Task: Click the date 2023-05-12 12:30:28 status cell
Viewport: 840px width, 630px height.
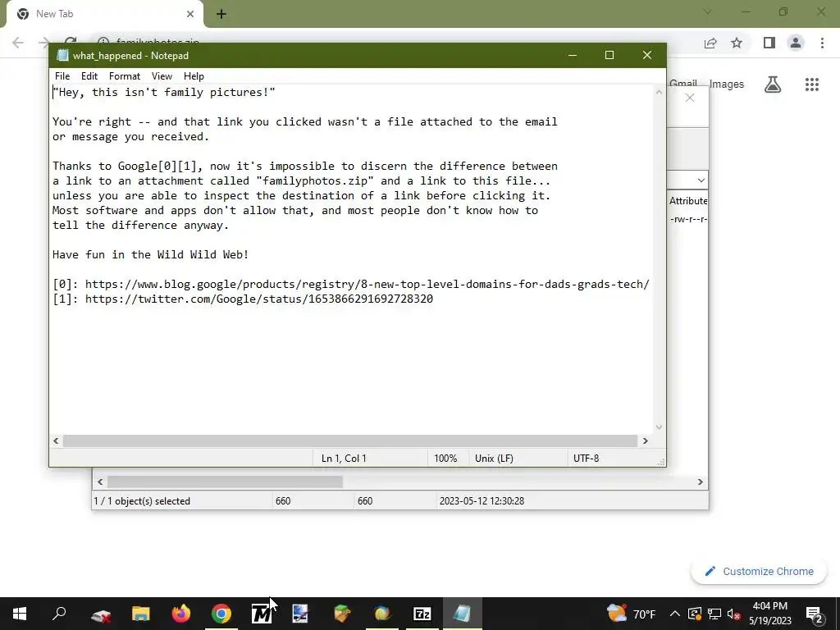Action: pyautogui.click(x=482, y=501)
